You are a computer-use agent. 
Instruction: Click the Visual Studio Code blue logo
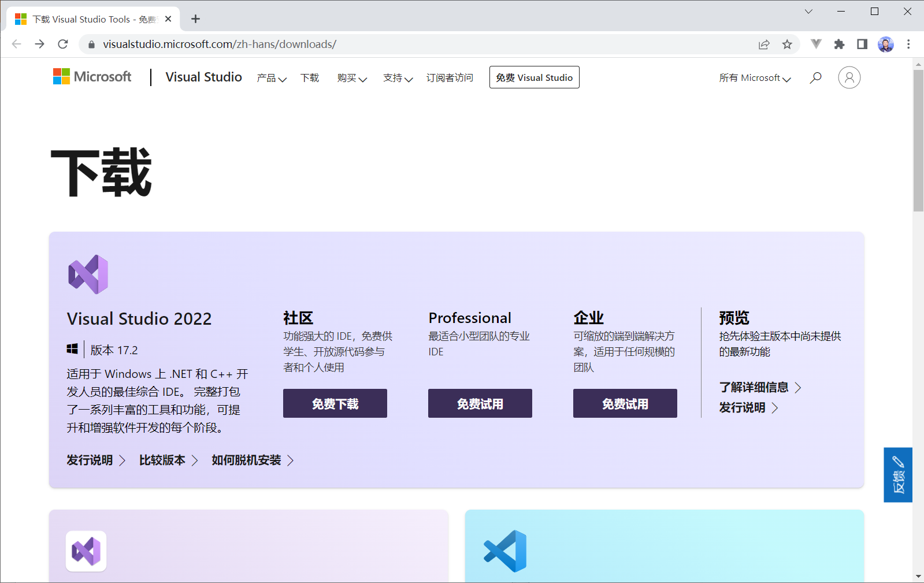(x=505, y=551)
